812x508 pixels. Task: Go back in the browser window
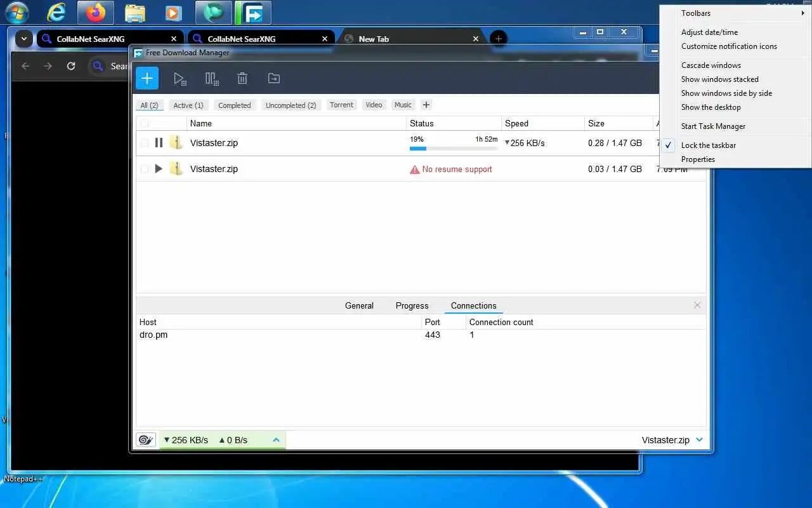coord(25,66)
